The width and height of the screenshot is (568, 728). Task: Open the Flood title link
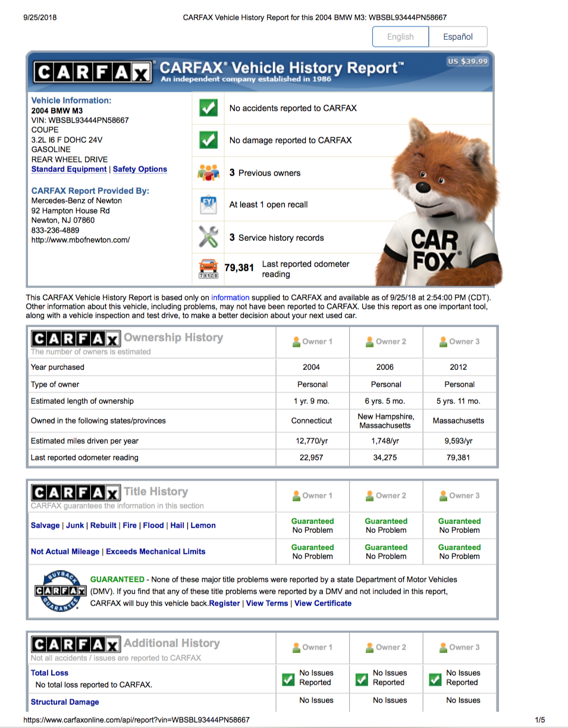point(153,526)
